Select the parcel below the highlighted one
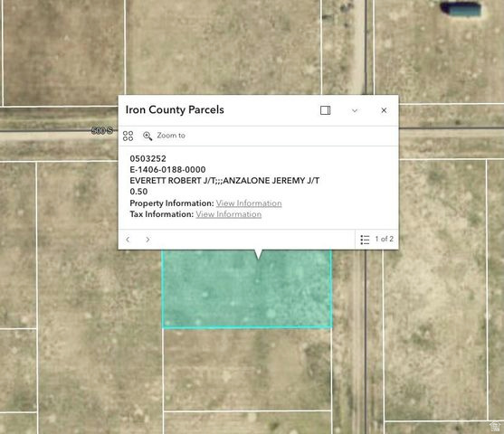This screenshot has width=504, height=434. [247, 370]
